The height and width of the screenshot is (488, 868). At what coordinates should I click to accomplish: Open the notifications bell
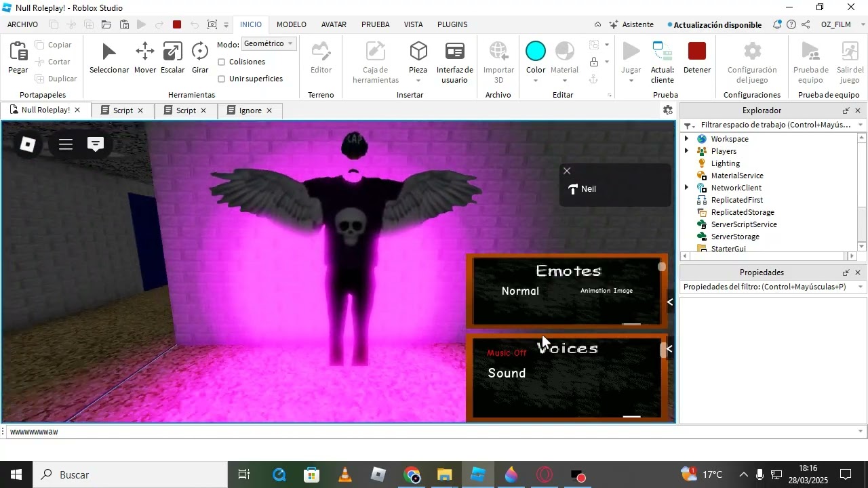[x=776, y=24]
